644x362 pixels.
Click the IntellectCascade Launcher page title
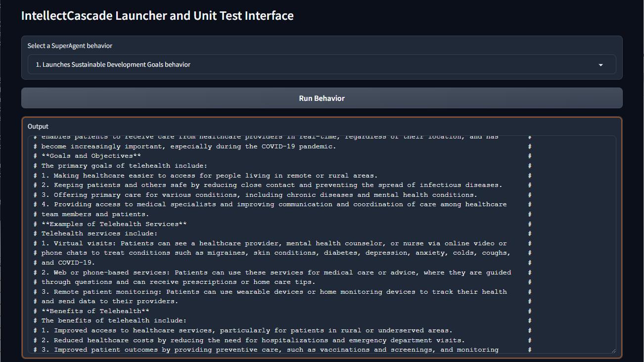pyautogui.click(x=157, y=16)
